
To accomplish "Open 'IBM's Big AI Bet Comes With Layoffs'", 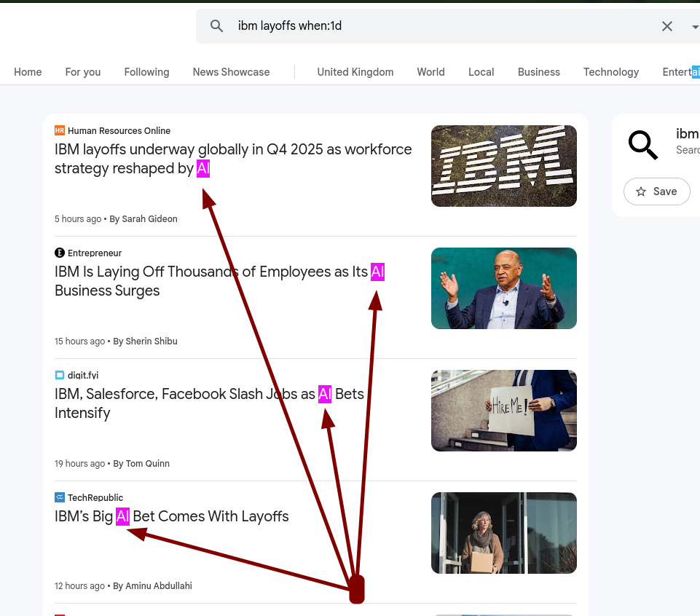I will (172, 517).
